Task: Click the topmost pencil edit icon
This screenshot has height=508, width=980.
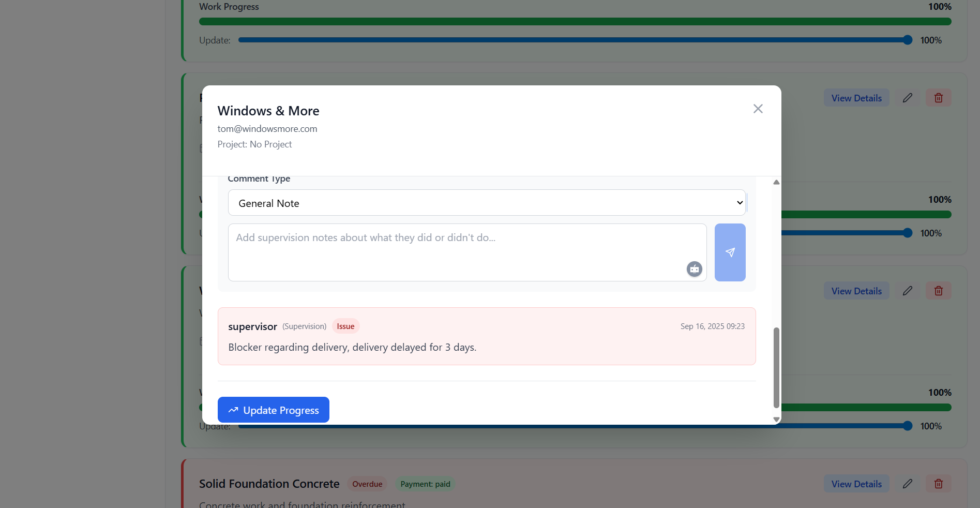Action: pos(907,98)
